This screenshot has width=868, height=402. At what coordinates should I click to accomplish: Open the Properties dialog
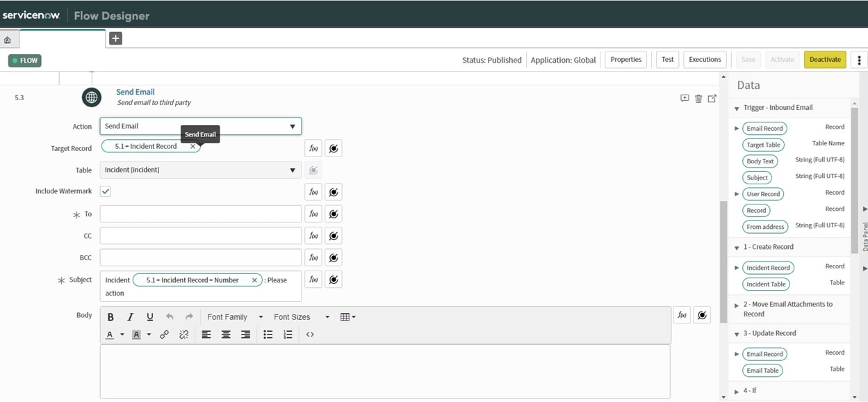click(625, 59)
